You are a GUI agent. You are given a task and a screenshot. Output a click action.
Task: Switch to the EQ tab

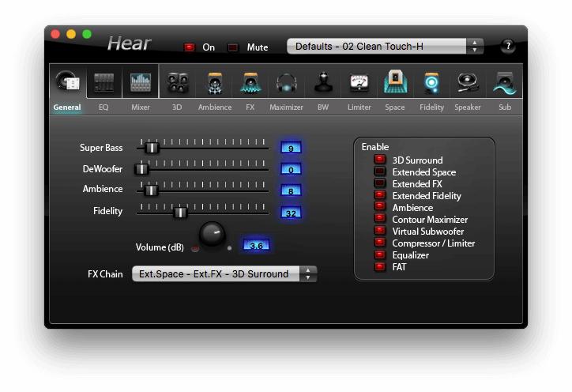(103, 83)
